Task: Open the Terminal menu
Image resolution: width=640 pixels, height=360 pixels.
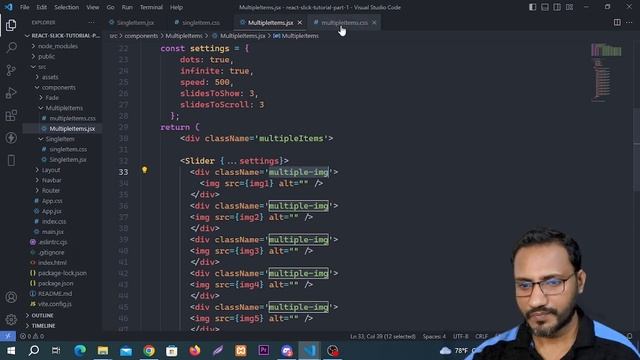Action: [151, 7]
